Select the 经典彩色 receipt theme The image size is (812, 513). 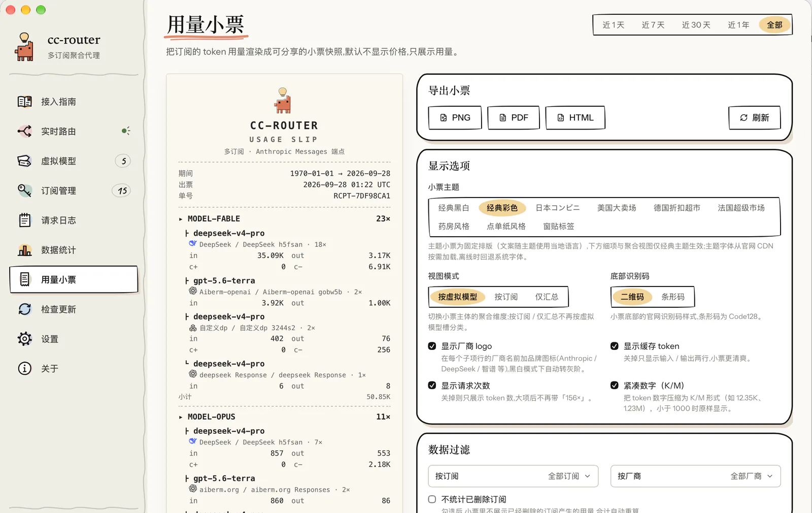(502, 208)
